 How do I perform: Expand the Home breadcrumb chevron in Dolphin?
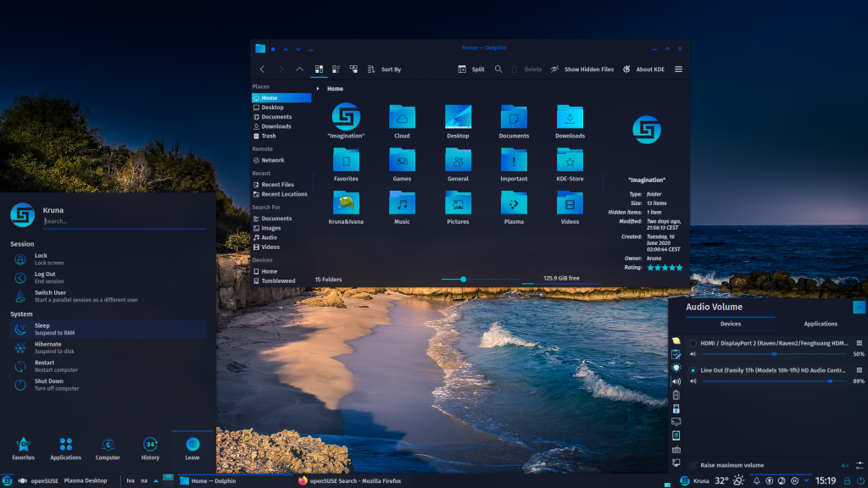(318, 88)
